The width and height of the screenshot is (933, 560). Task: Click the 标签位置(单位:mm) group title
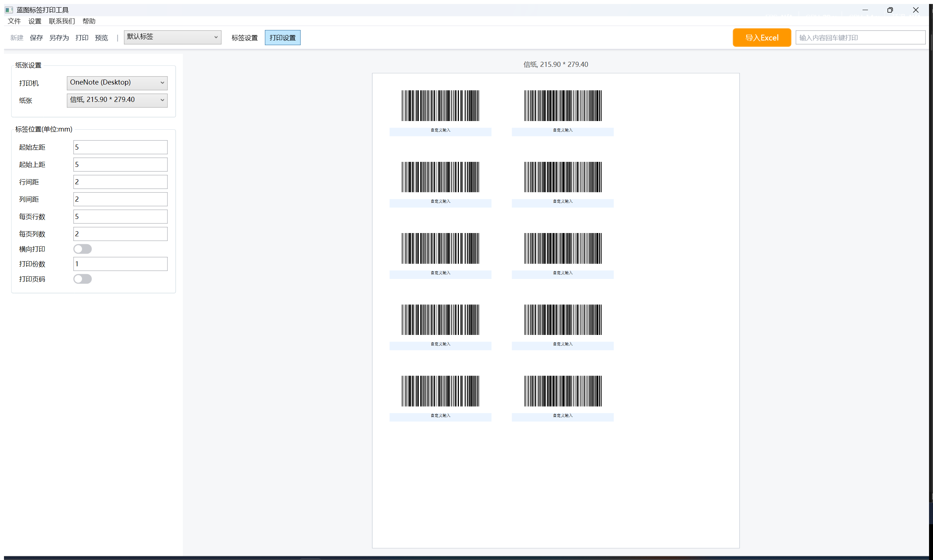44,129
